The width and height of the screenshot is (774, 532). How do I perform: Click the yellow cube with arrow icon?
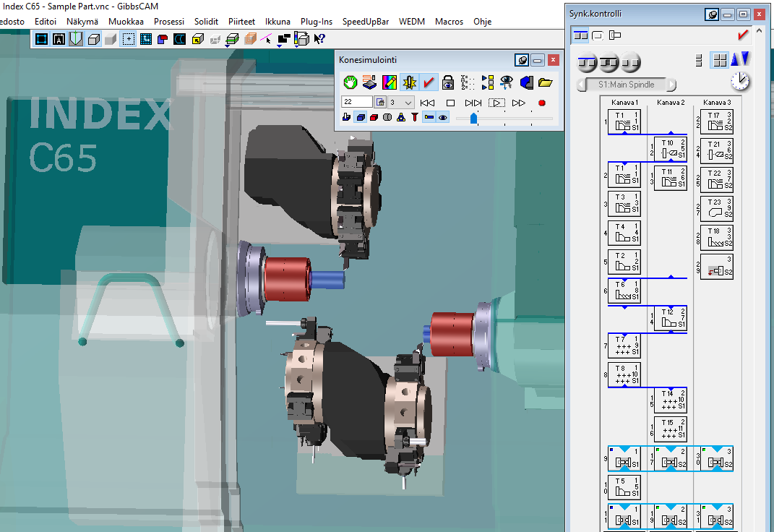(197, 39)
